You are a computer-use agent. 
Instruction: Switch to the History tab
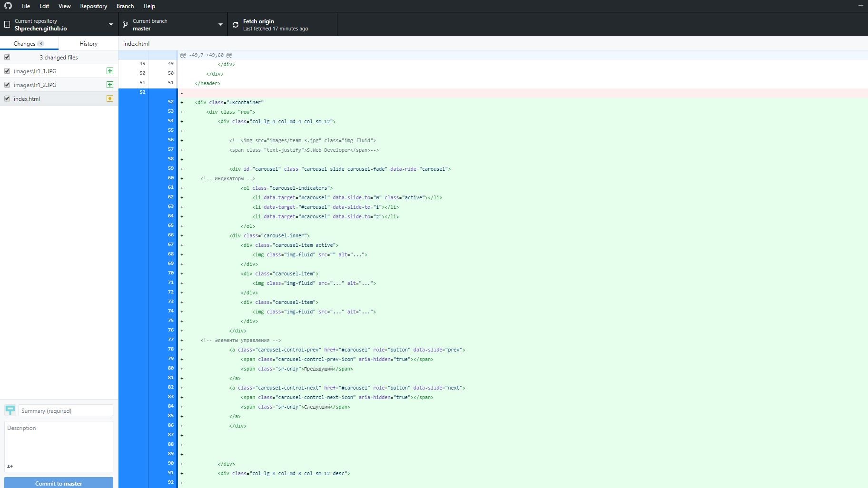88,43
